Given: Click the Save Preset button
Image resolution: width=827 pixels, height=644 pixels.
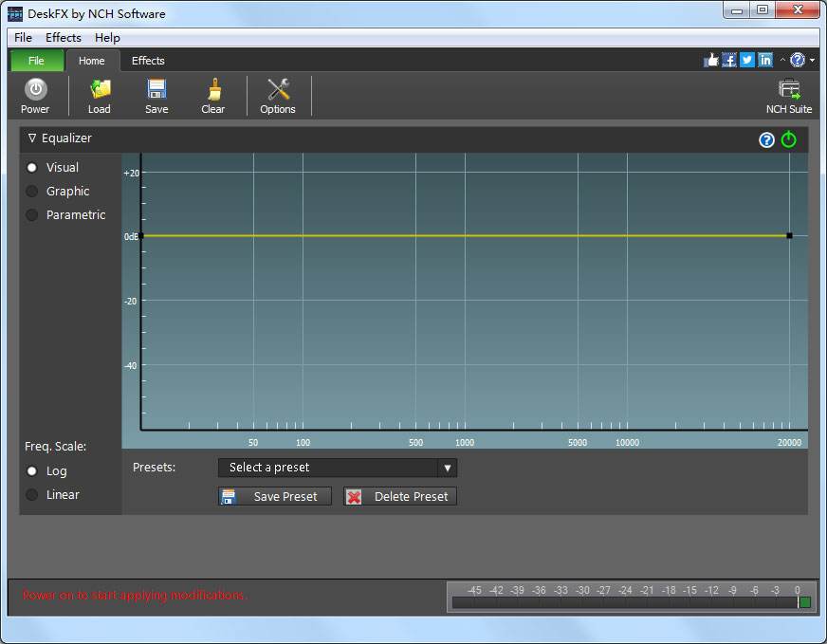Looking at the screenshot, I should [275, 496].
